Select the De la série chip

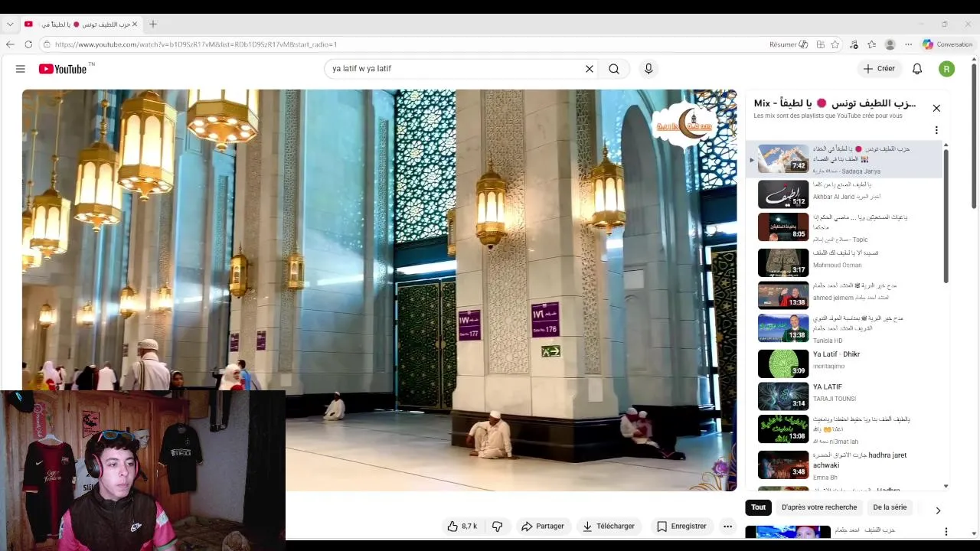pyautogui.click(x=890, y=507)
